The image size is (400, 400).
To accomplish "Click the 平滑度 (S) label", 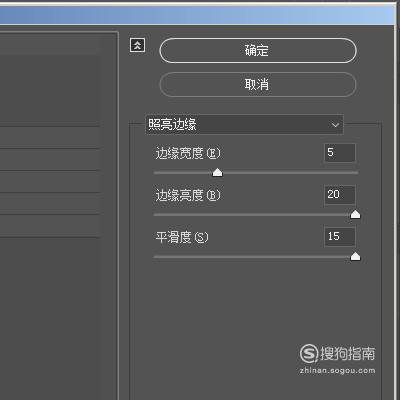I will 182,237.
